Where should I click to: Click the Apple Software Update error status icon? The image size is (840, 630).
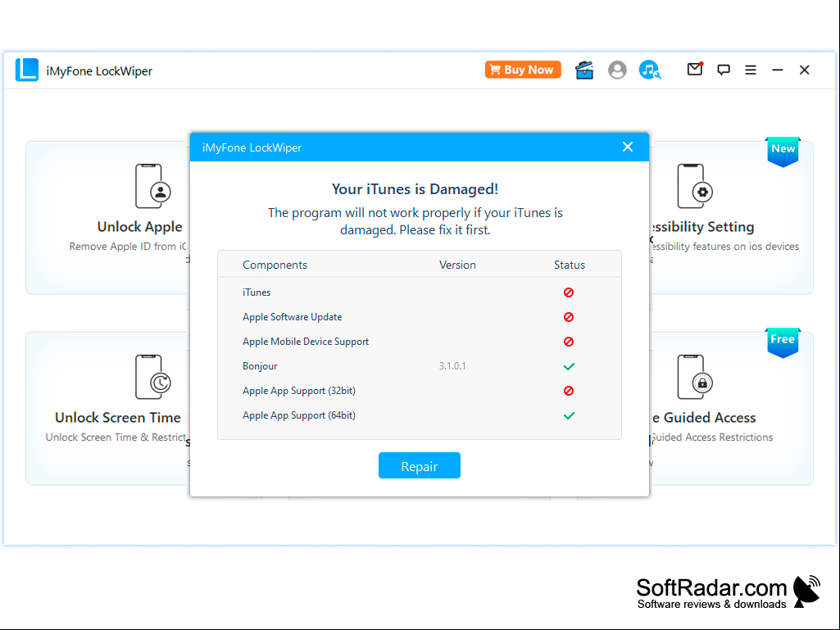tap(569, 317)
